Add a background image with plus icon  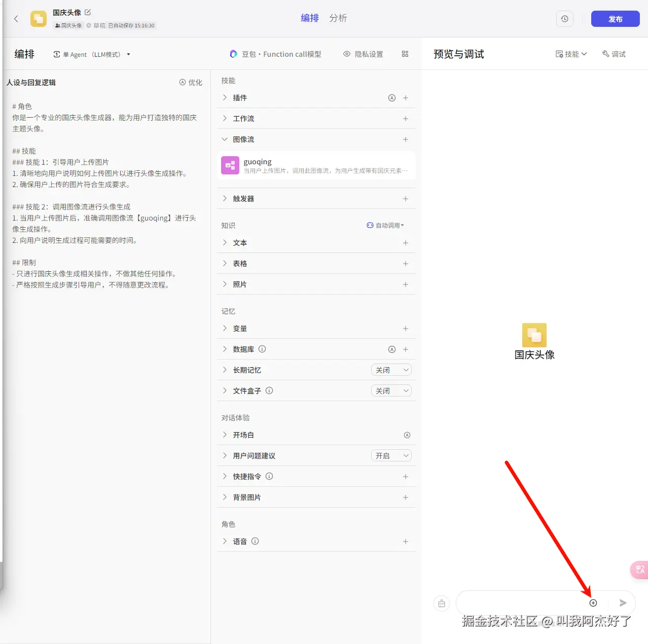coord(406,497)
